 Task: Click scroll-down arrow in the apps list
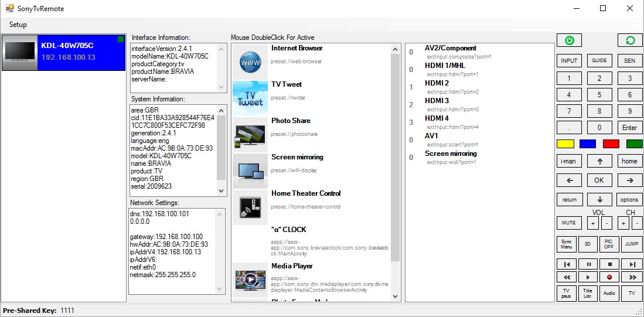coord(396,296)
